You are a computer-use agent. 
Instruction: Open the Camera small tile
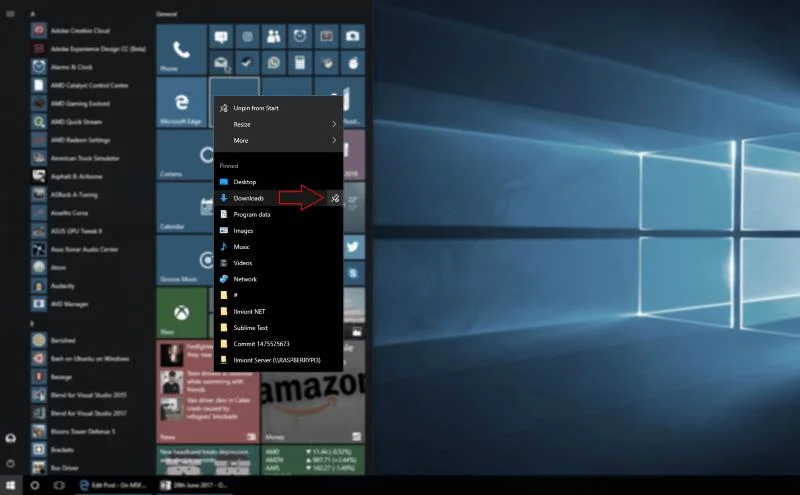pyautogui.click(x=353, y=36)
